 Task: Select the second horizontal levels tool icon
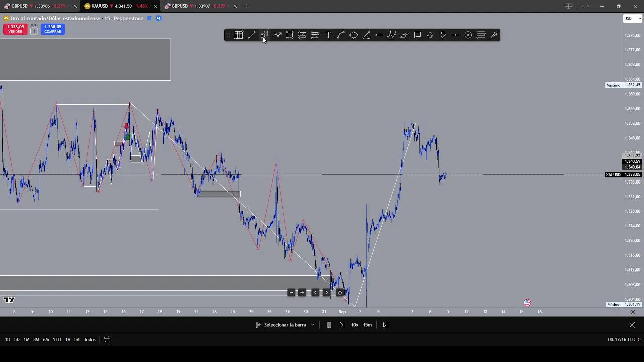coord(315,35)
